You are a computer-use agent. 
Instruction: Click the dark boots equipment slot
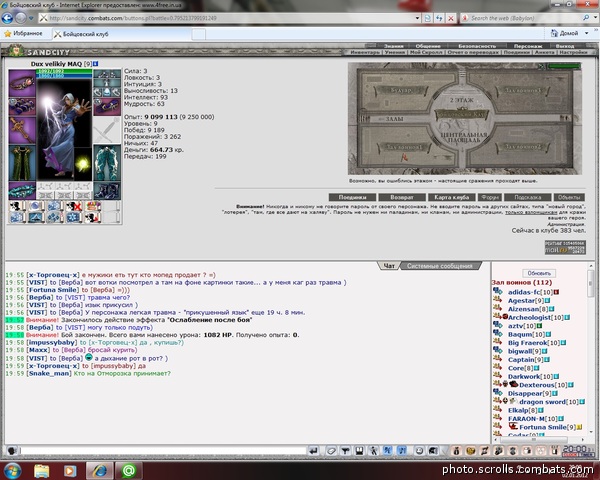coord(107,190)
